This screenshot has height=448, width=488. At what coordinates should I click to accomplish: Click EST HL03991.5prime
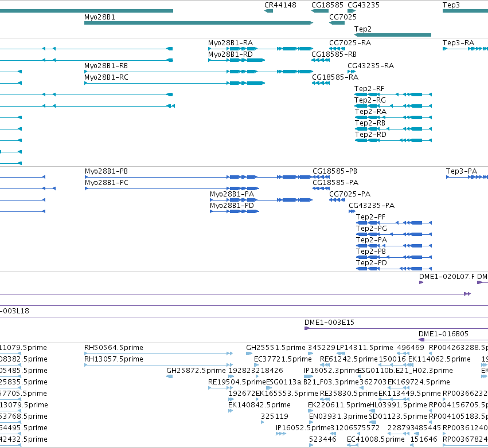(372, 411)
